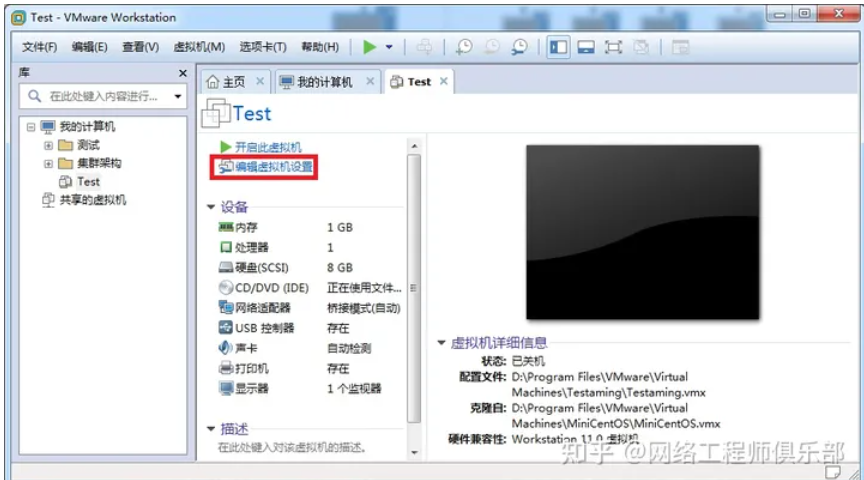Screen dimensions: 864x480
Task: Click the green Power On play toolbar icon
Action: (x=370, y=47)
